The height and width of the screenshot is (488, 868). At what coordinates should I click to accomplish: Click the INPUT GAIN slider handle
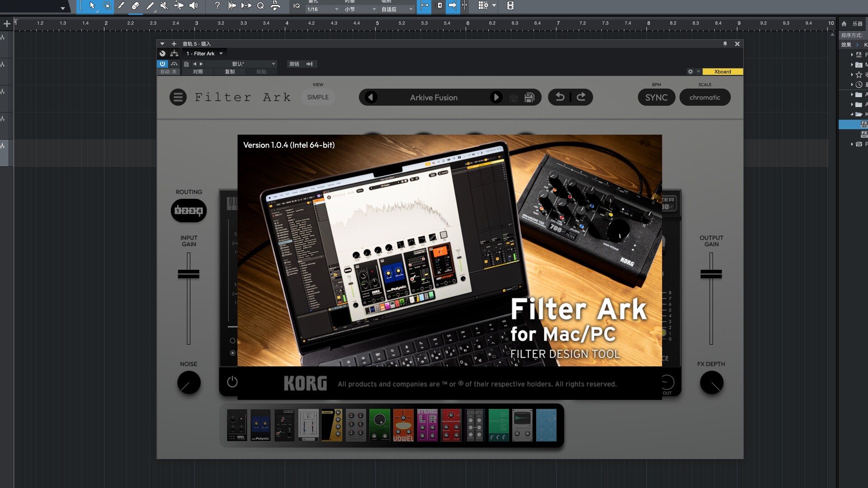coord(189,274)
